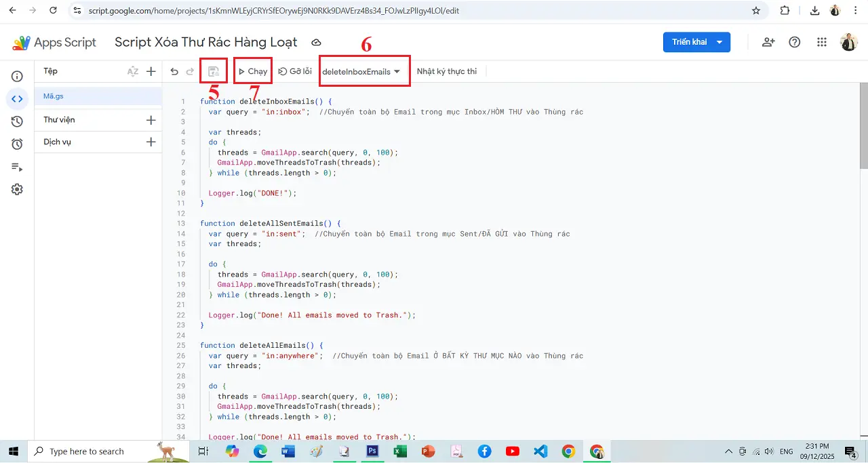
Task: Click the Windows taskbar search box
Action: [109, 451]
